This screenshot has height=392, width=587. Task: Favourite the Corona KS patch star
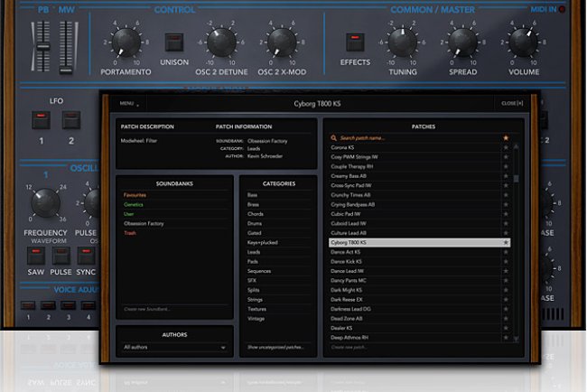click(506, 147)
